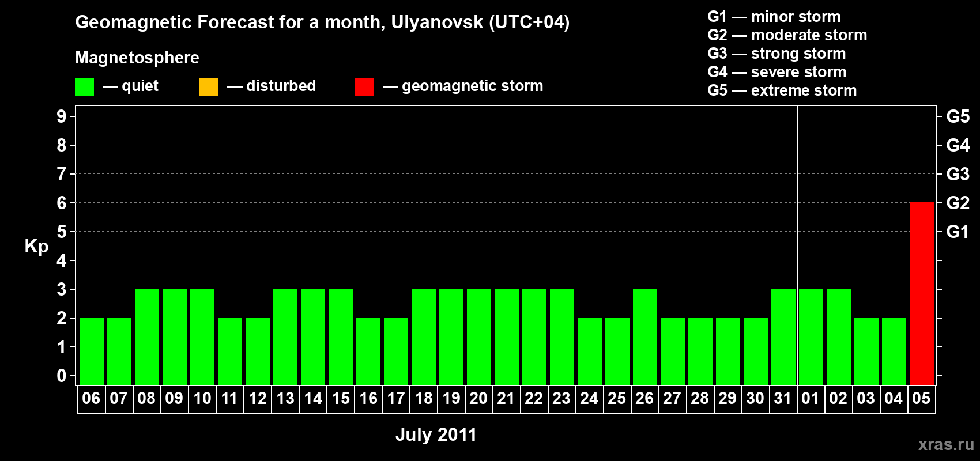The height and width of the screenshot is (461, 980).
Task: Click date cell 13 on the x-axis
Action: pos(285,398)
